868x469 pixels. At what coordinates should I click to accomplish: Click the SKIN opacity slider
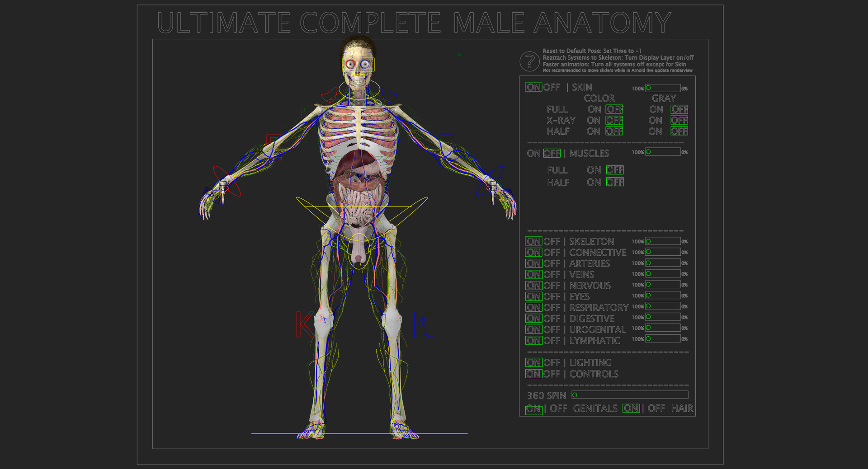click(x=663, y=88)
